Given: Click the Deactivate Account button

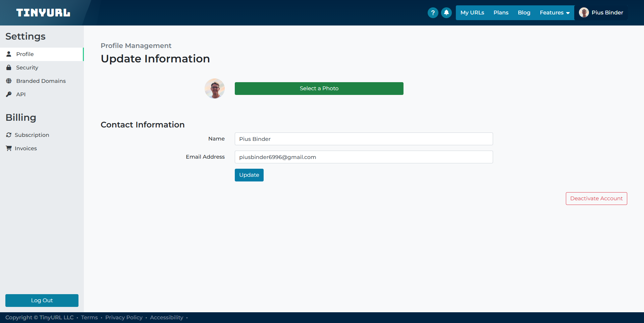Looking at the screenshot, I should tap(596, 199).
